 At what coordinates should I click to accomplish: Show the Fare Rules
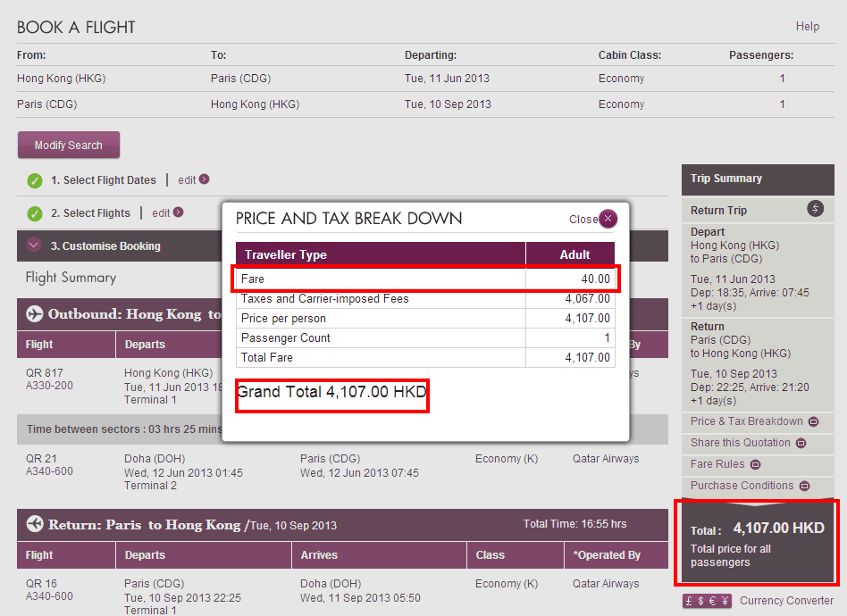(718, 464)
